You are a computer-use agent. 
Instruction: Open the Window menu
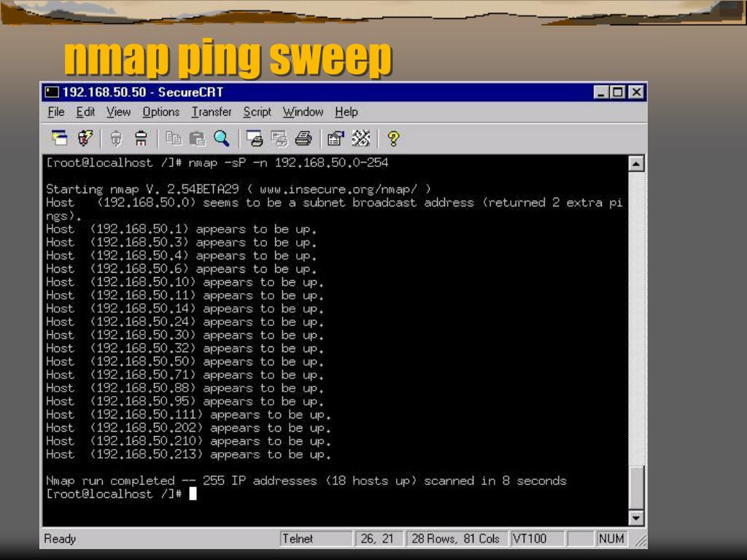point(303,112)
